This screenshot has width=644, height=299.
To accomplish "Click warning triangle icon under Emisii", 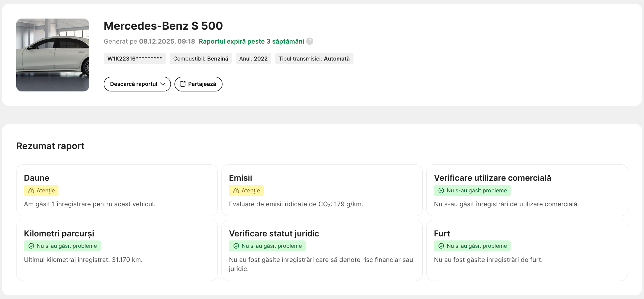I will (236, 191).
